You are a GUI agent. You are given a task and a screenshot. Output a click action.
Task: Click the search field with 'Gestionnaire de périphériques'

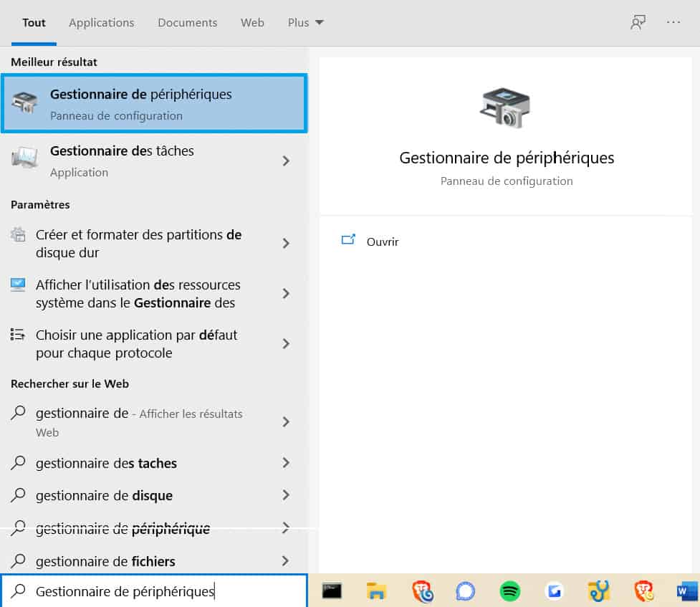tap(155, 591)
